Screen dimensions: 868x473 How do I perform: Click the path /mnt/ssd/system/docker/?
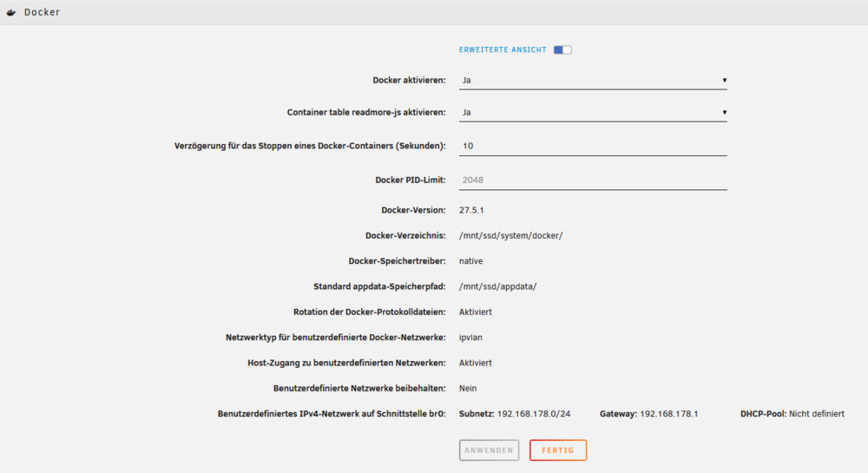click(511, 236)
